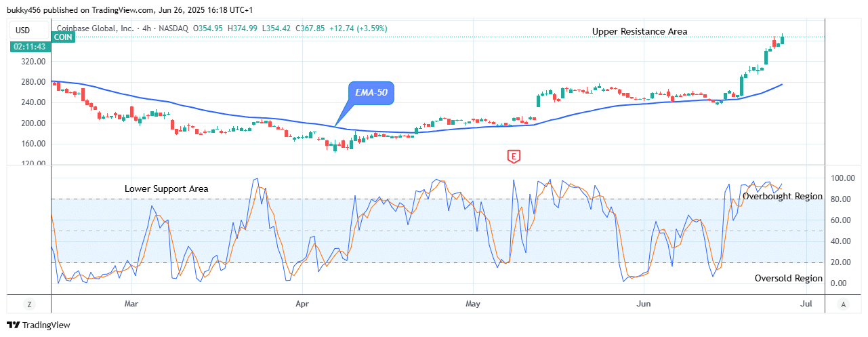Click the Jul date on time axis
Image resolution: width=868 pixels, height=337 pixels.
806,304
